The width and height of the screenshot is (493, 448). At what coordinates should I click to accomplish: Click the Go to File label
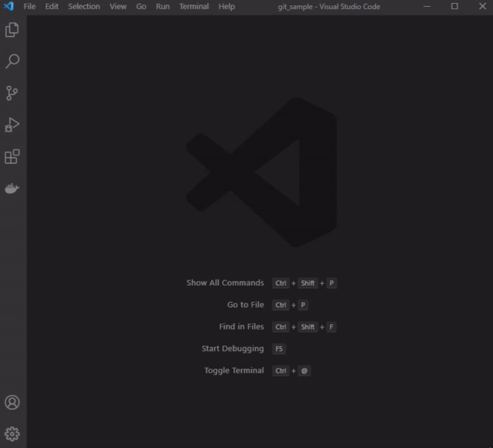point(246,305)
